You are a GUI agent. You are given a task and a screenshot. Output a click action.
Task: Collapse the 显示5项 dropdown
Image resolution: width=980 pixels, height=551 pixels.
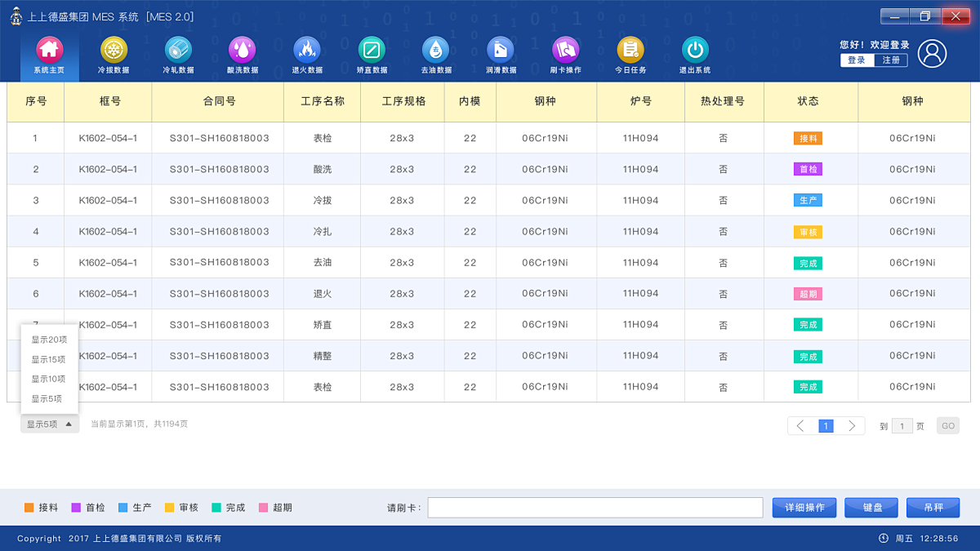[x=47, y=424]
